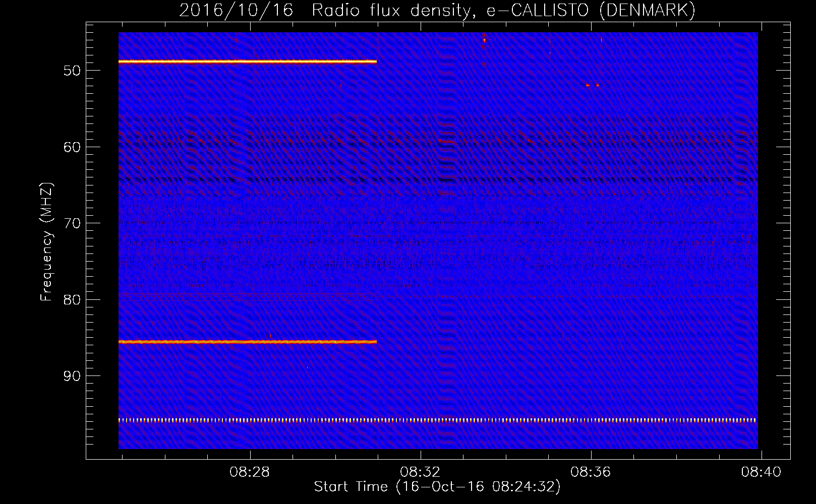Click the 80 frequency tick label
This screenshot has width=816, height=504.
(x=72, y=300)
